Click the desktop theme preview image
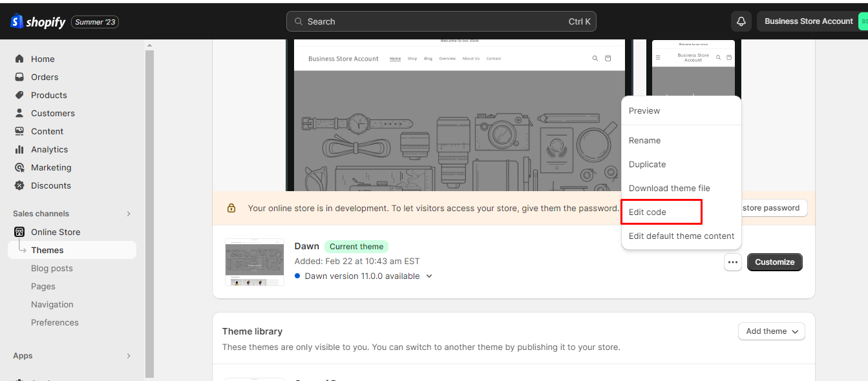This screenshot has width=868, height=381. coord(460,115)
